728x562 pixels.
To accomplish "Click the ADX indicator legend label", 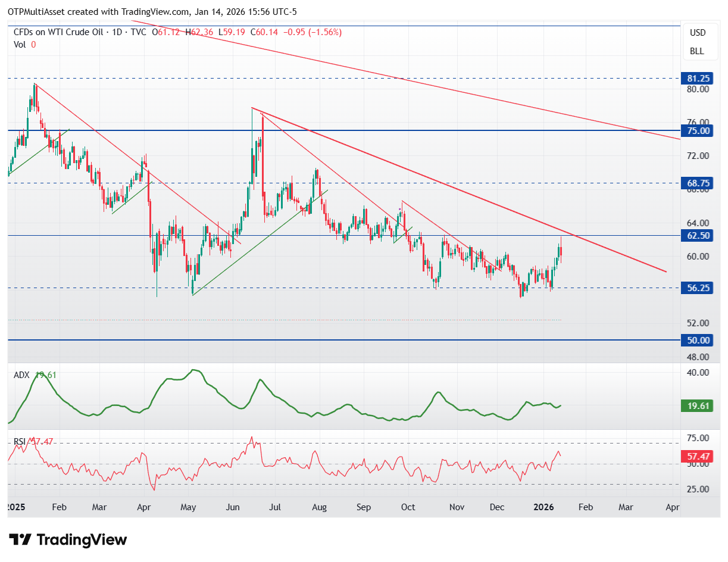I will (x=23, y=375).
